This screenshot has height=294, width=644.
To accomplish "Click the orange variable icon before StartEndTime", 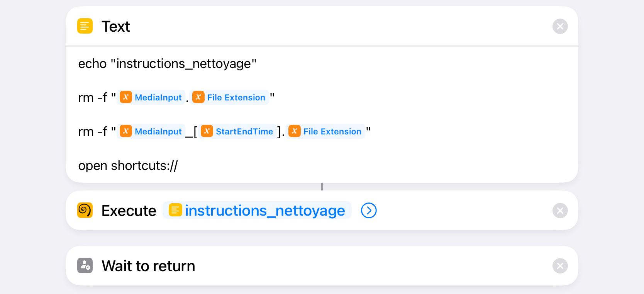I will coord(207,131).
